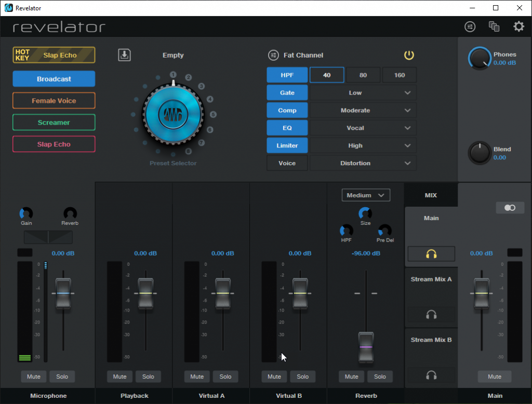Click the Microphone 0.00 dB level value
The height and width of the screenshot is (404, 532).
click(x=63, y=253)
